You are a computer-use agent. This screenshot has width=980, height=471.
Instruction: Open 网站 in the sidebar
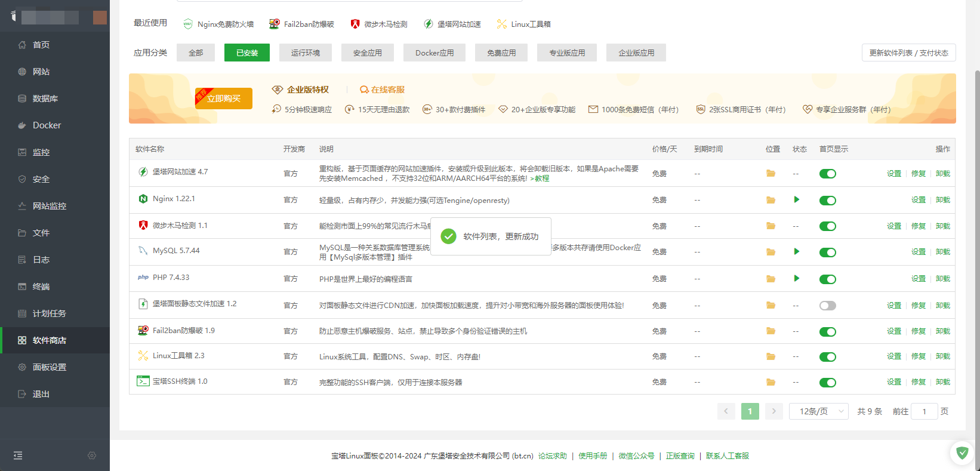click(x=55, y=72)
